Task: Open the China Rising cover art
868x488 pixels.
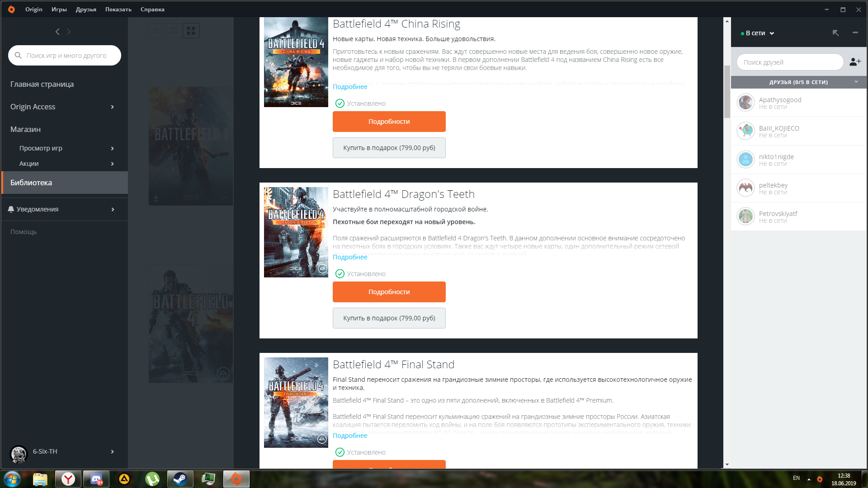Action: [296, 62]
